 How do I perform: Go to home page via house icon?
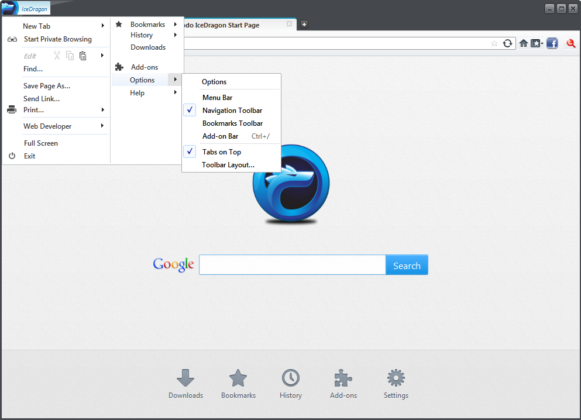tap(523, 43)
